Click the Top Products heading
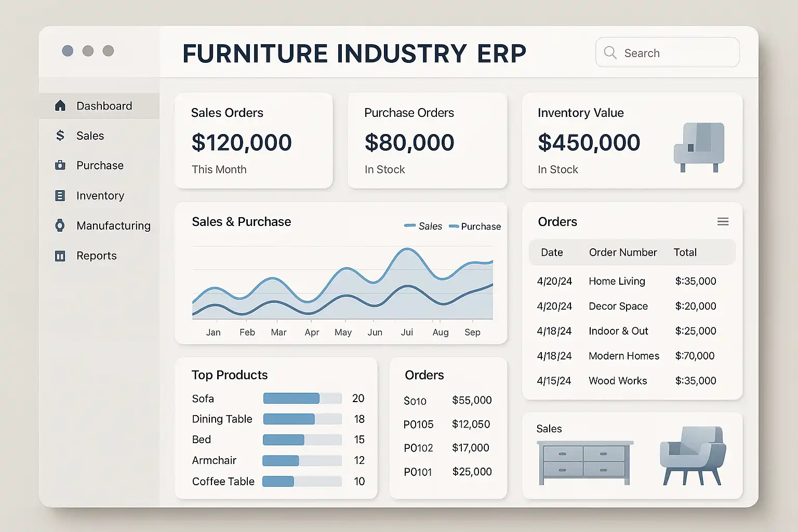Screen dimensions: 798x532 coord(230,375)
